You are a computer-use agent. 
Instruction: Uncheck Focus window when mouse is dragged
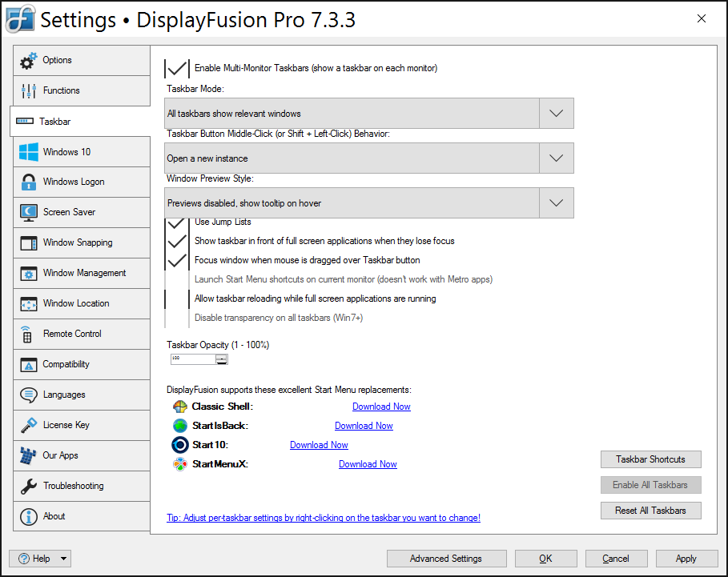pos(177,260)
